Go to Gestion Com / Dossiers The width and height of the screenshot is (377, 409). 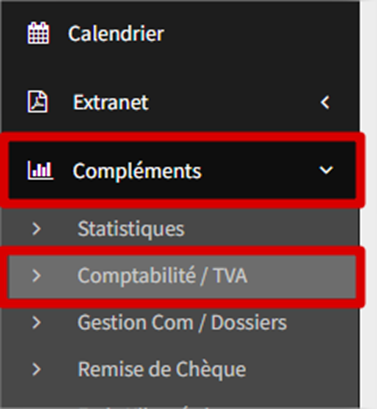click(182, 323)
